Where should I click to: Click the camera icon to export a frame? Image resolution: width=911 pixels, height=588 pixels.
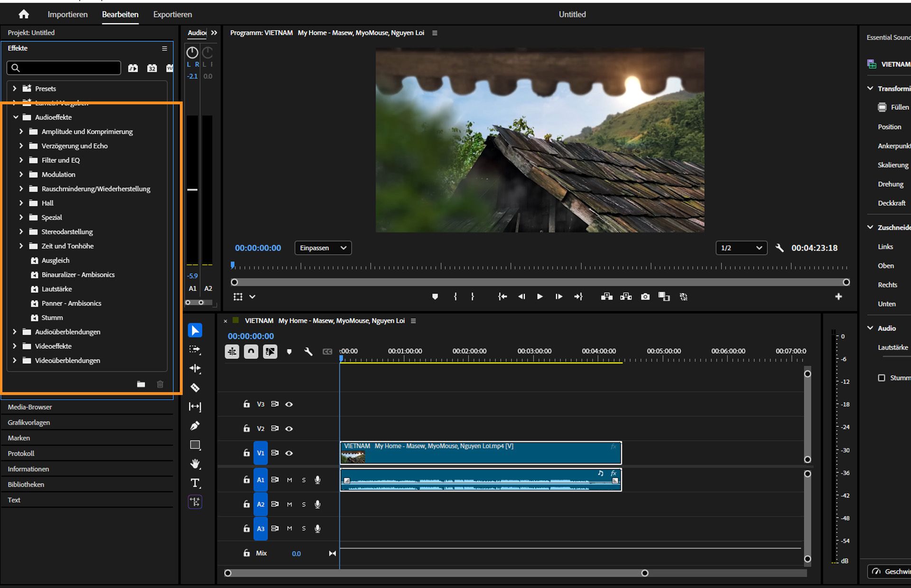645,296
